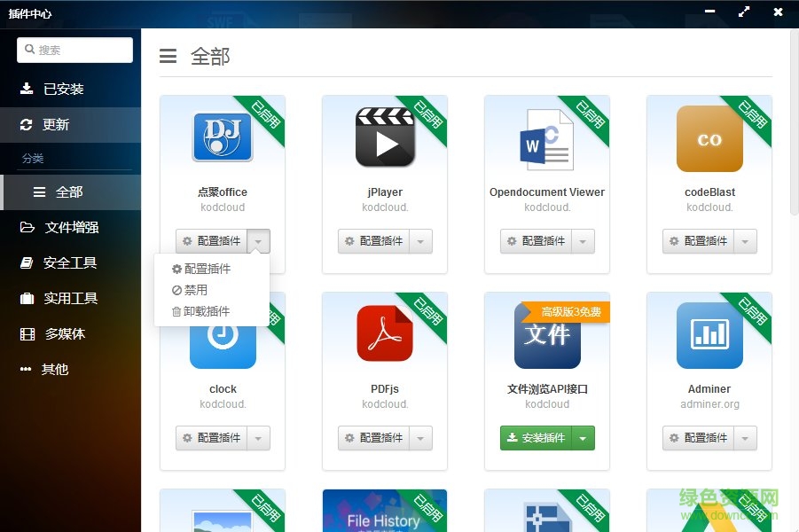
Task: Click the Adminer bar chart icon
Action: pos(709,334)
